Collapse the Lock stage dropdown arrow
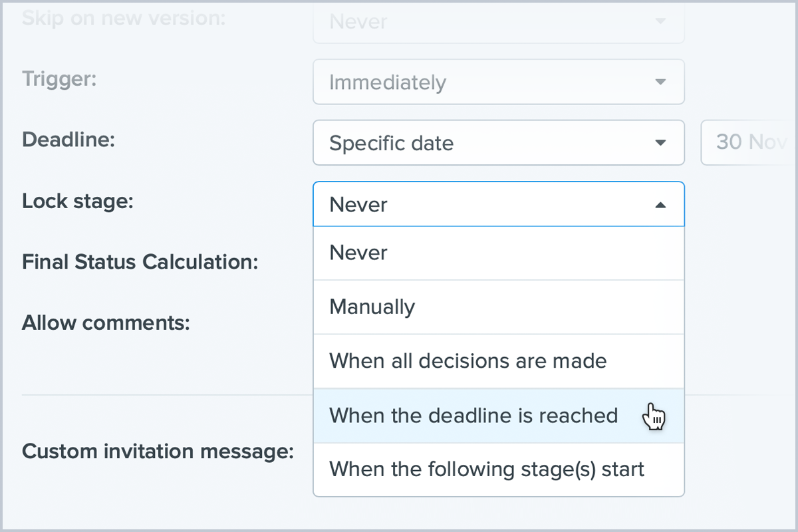 click(660, 205)
